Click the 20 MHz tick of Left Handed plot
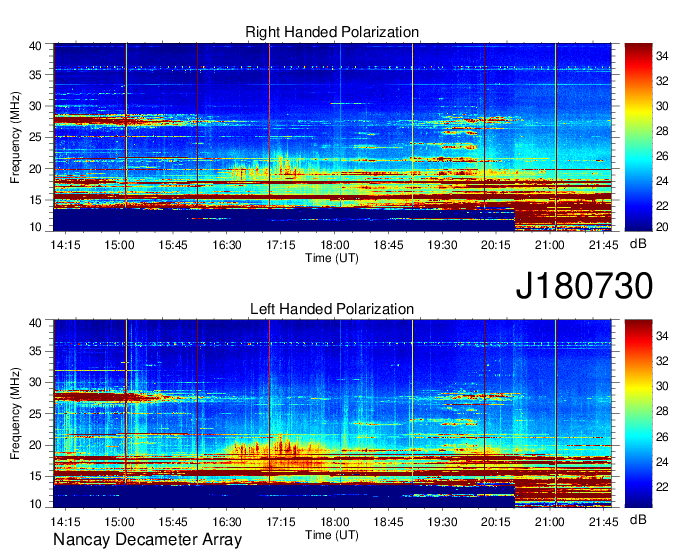Viewport: 680px width, 552px height. (35, 445)
